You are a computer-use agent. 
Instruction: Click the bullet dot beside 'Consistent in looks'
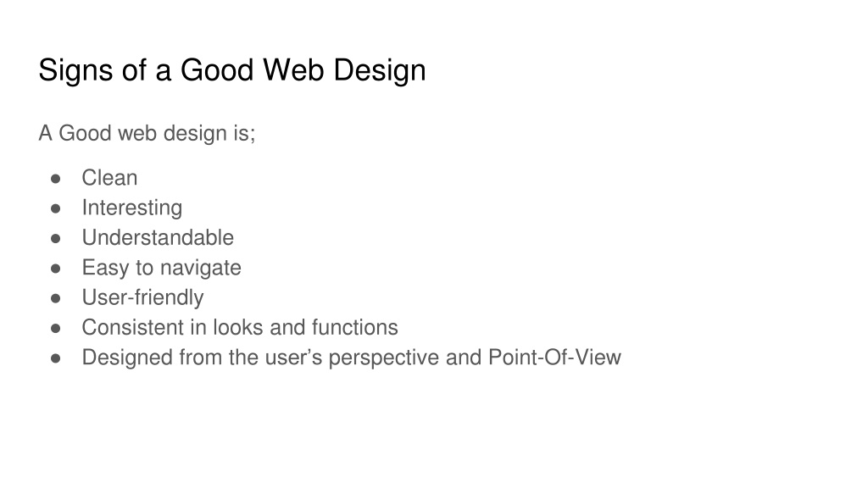[x=55, y=328]
